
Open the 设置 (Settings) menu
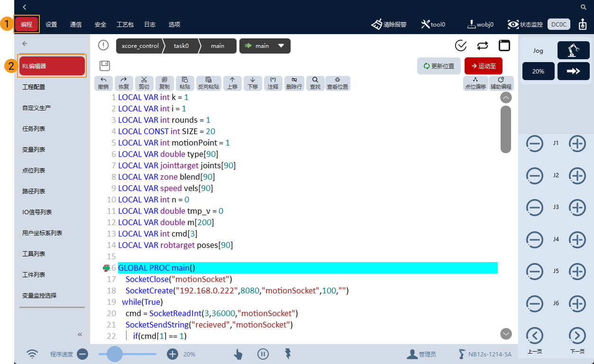pyautogui.click(x=51, y=24)
